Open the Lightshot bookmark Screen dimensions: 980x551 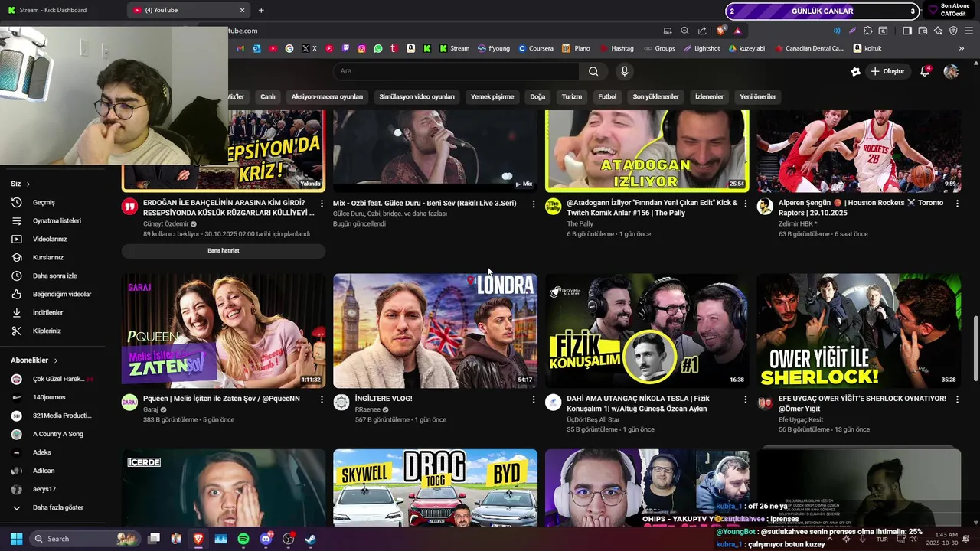pos(702,48)
